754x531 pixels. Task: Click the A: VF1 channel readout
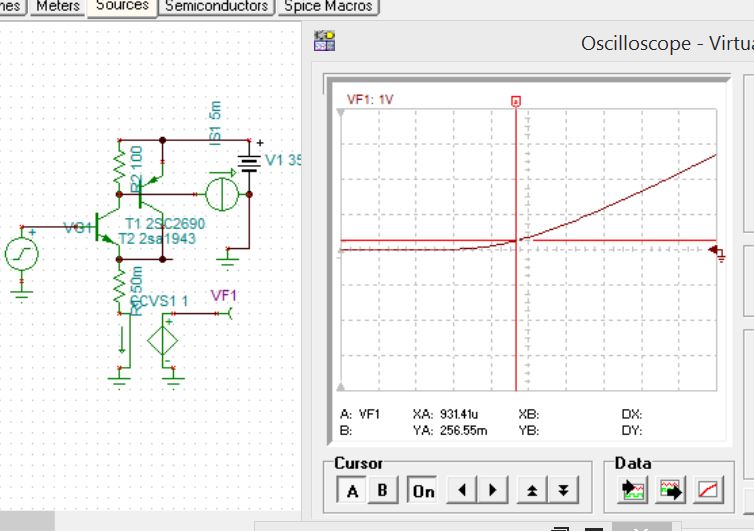(x=360, y=414)
